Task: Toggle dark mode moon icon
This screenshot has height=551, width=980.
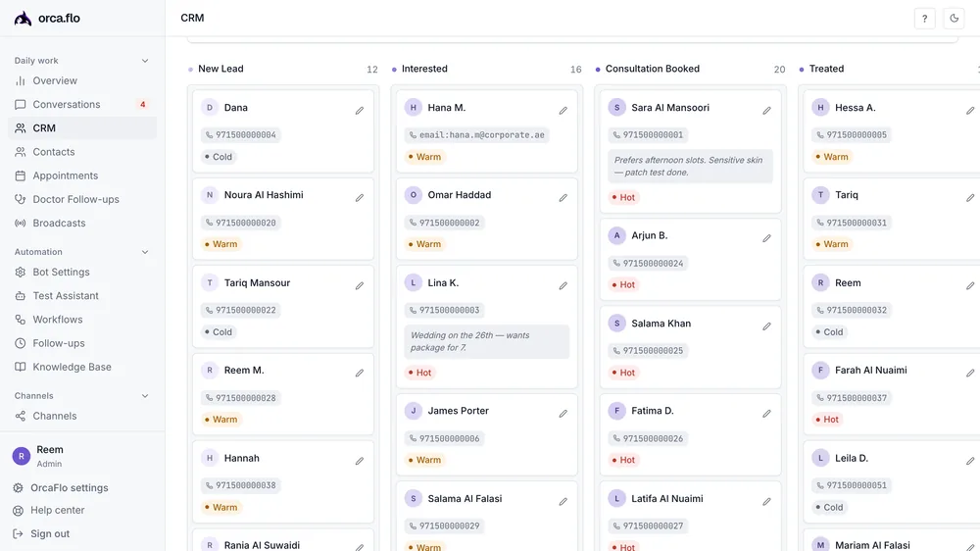Action: pos(954,18)
